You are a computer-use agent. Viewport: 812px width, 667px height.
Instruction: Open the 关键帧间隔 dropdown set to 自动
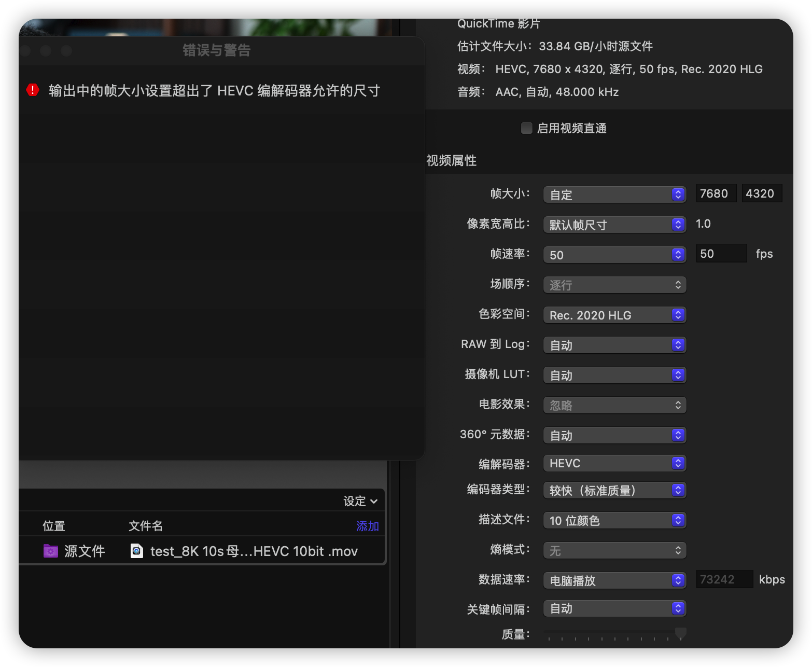tap(614, 608)
